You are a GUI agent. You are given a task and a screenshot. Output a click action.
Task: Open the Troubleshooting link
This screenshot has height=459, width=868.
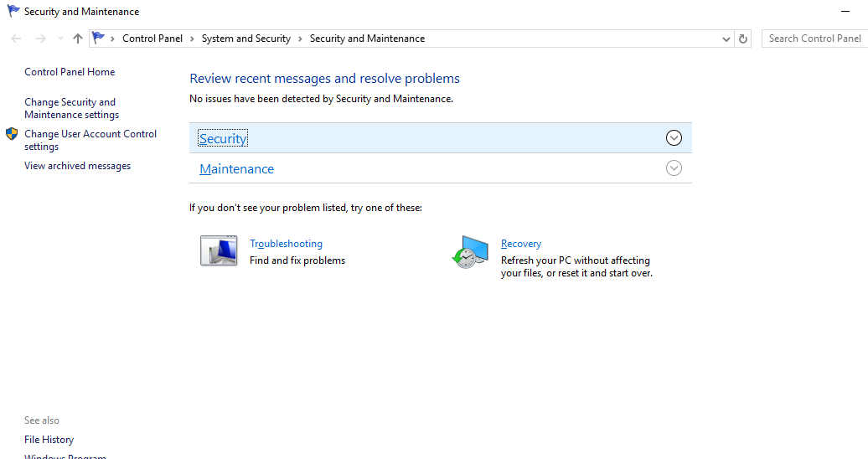287,244
